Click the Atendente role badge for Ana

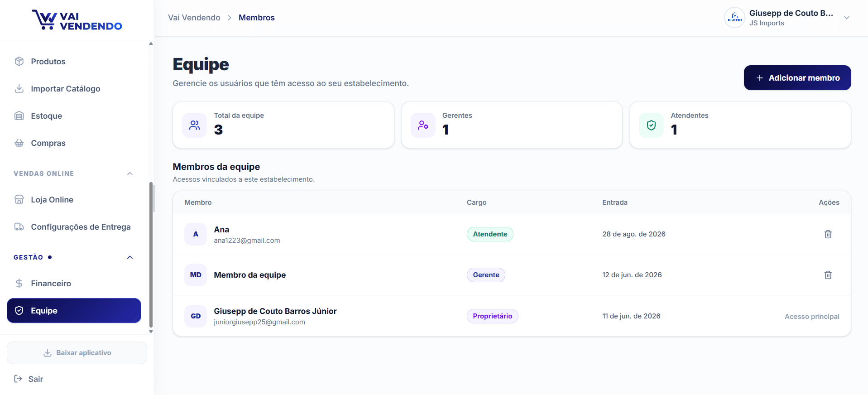[x=490, y=234]
